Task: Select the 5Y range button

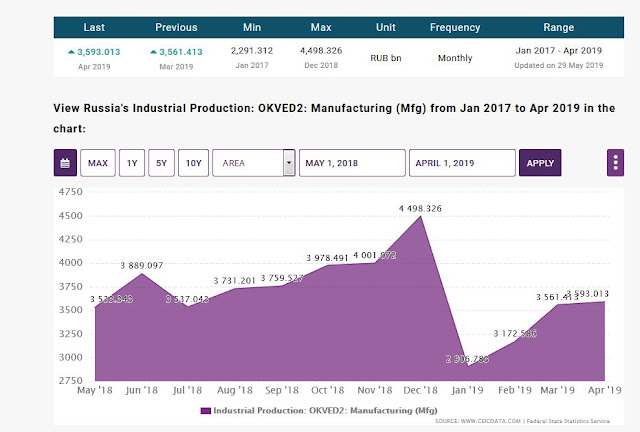Action: 162,163
